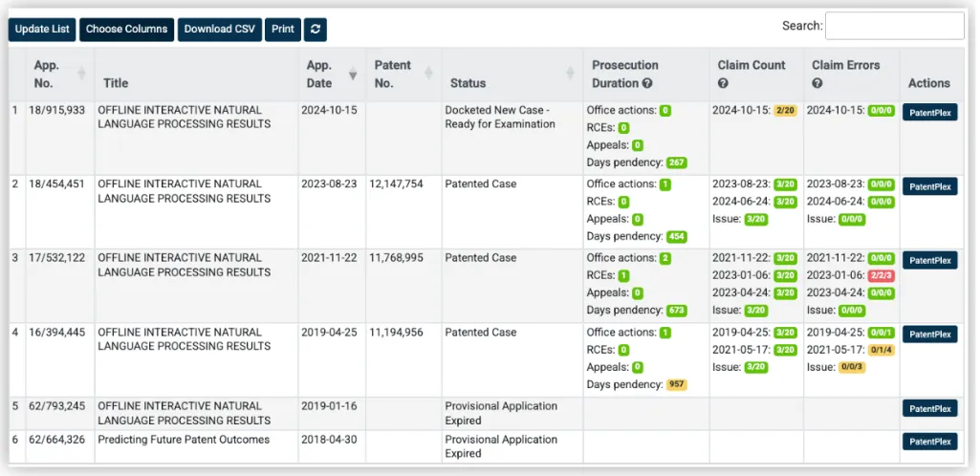Sort by Status column arrows
This screenshot has width=980, height=476.
tap(570, 74)
